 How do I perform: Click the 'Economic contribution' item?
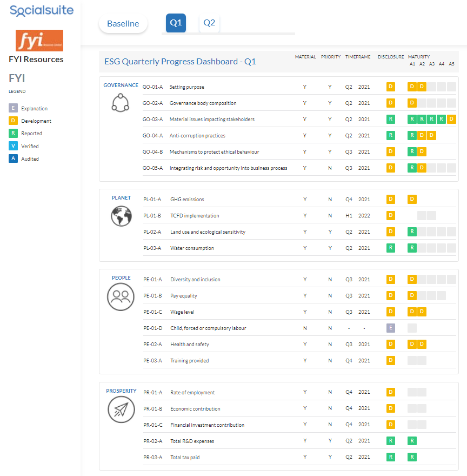195,408
